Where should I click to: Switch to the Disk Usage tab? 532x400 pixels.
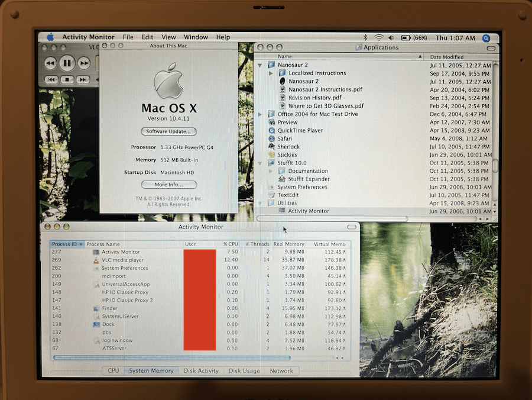(x=244, y=371)
